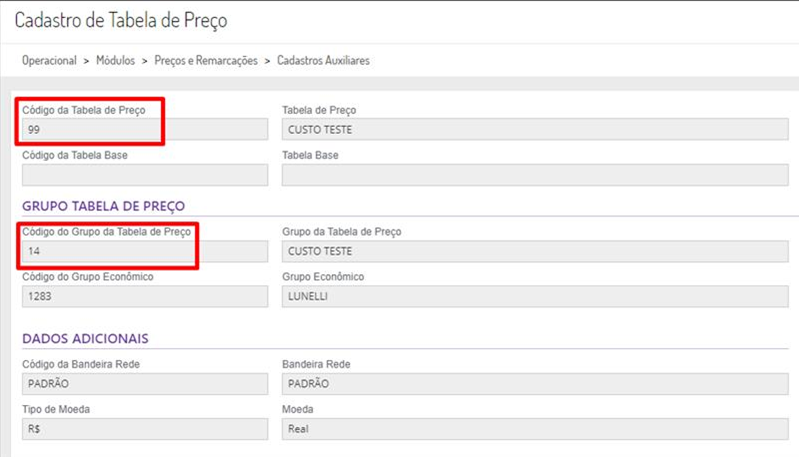
Task: Click the Operacional breadcrumb link
Action: pyautogui.click(x=49, y=61)
